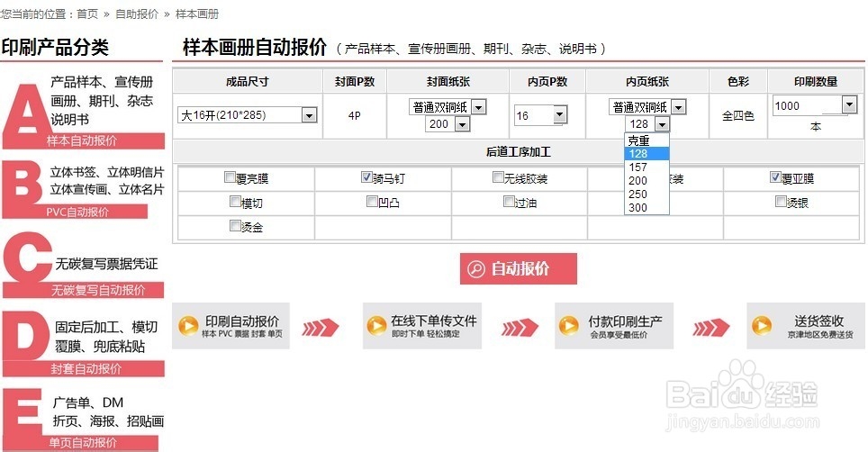The height and width of the screenshot is (452, 868).
Task: Click the large letter A category icon
Action: (x=27, y=109)
